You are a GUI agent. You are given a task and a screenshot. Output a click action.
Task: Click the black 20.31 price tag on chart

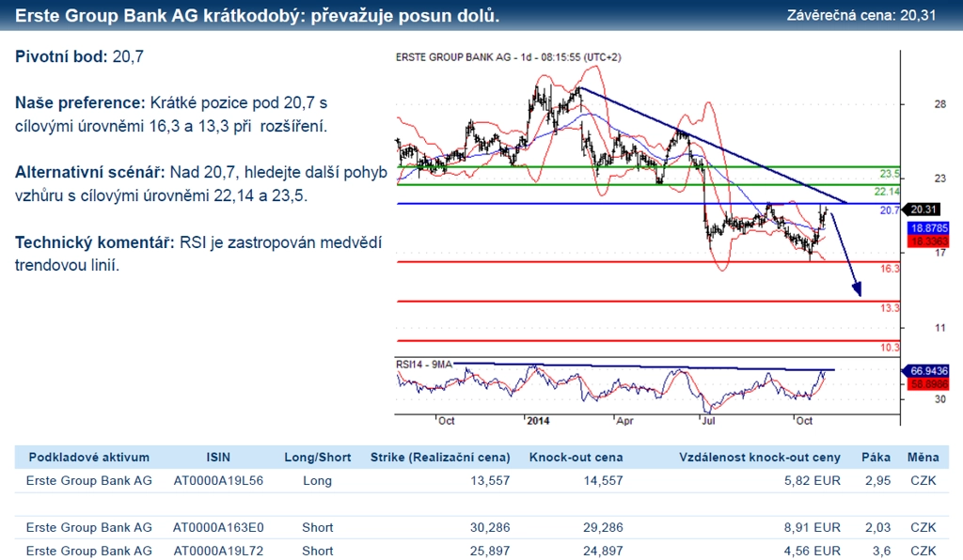[924, 210]
